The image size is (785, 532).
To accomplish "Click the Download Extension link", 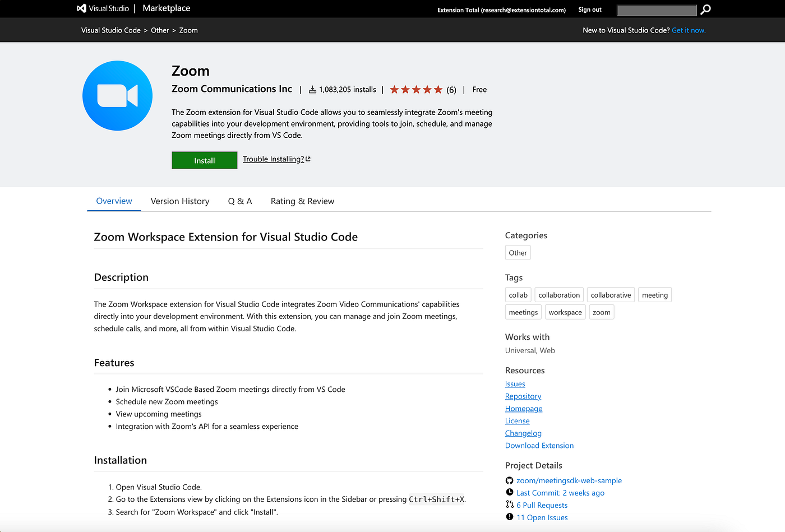I will click(539, 446).
